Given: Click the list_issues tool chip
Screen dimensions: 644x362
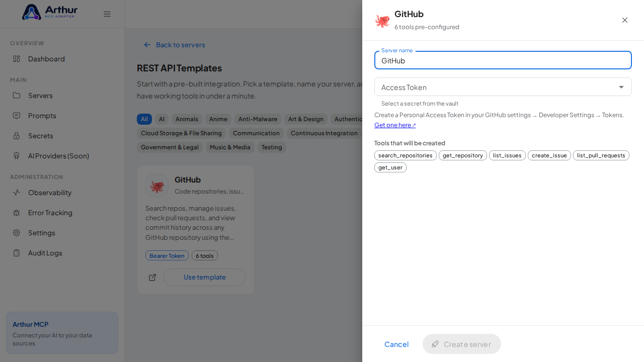Looking at the screenshot, I should pyautogui.click(x=507, y=155).
